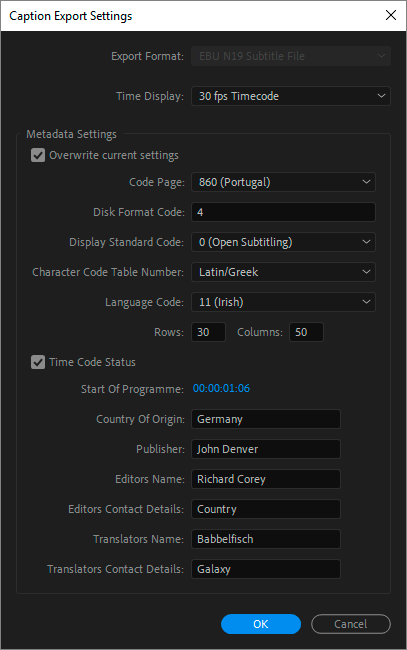The image size is (407, 650).
Task: Confirm export with the OK button
Action: (261, 624)
